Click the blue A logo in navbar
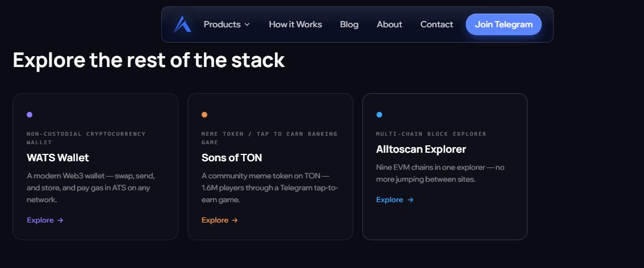The image size is (644, 268). point(182,24)
